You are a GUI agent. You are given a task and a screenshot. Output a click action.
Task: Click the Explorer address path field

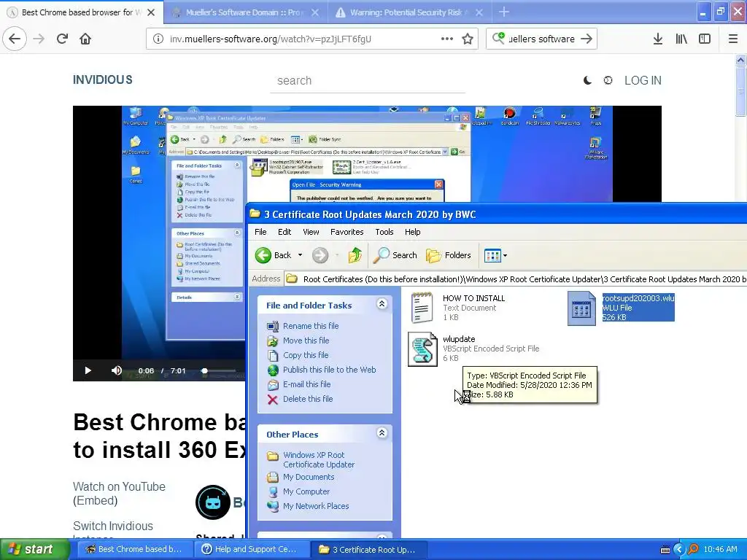pos(516,279)
